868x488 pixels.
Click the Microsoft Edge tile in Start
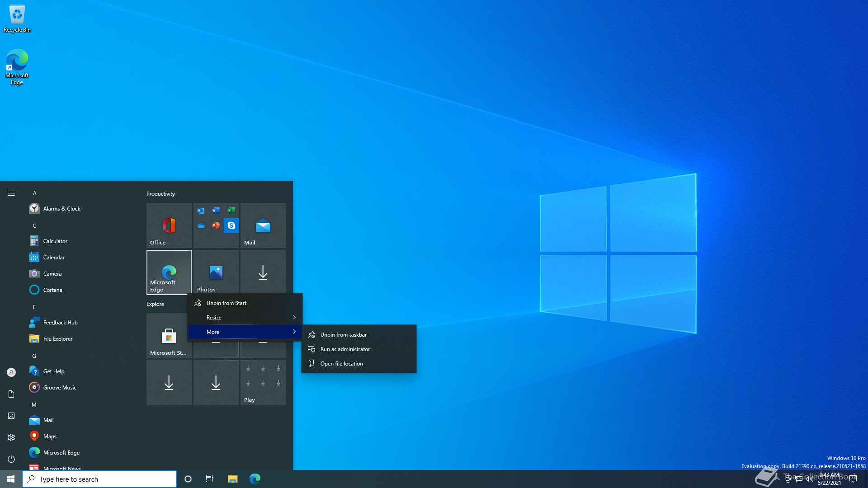[169, 272]
